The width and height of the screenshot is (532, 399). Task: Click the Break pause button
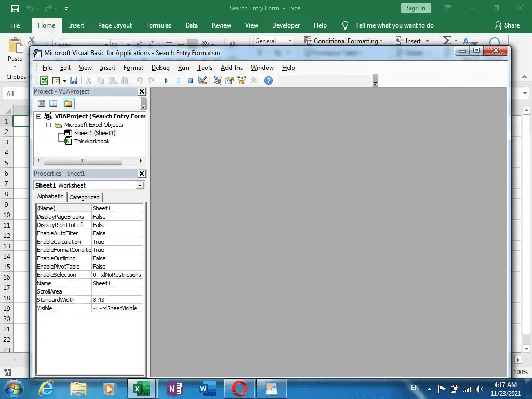pos(179,81)
